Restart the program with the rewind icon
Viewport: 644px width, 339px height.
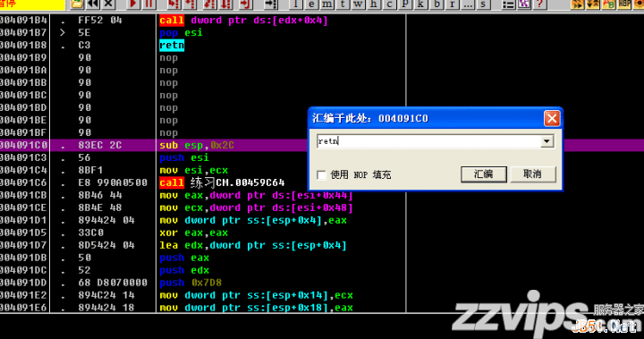[x=93, y=4]
